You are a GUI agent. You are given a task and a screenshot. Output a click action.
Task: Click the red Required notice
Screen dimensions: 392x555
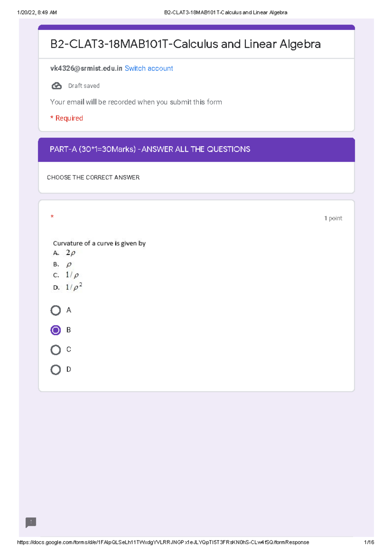pyautogui.click(x=67, y=118)
